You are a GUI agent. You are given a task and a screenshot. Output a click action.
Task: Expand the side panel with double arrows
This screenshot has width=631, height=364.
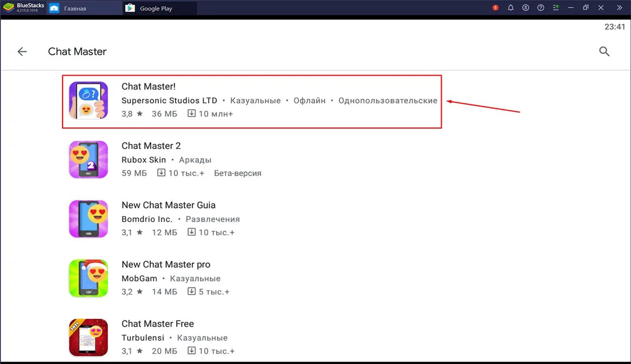(x=619, y=8)
